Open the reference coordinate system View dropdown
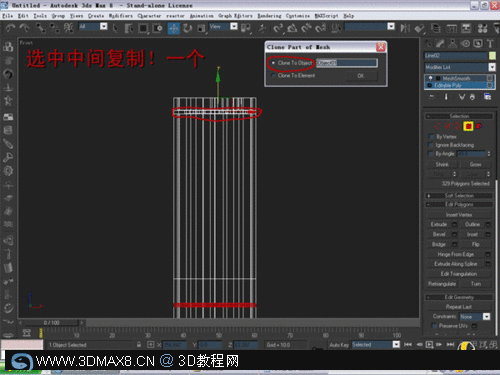 (x=234, y=26)
